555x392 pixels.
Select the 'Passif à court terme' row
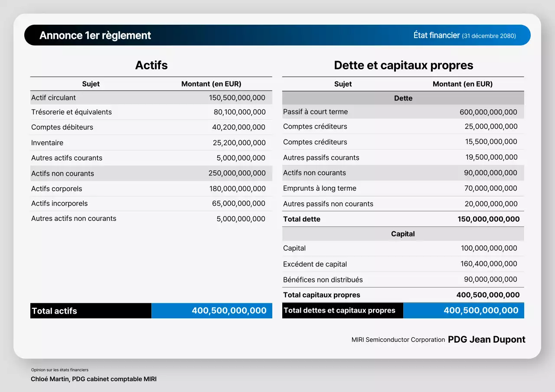(403, 112)
